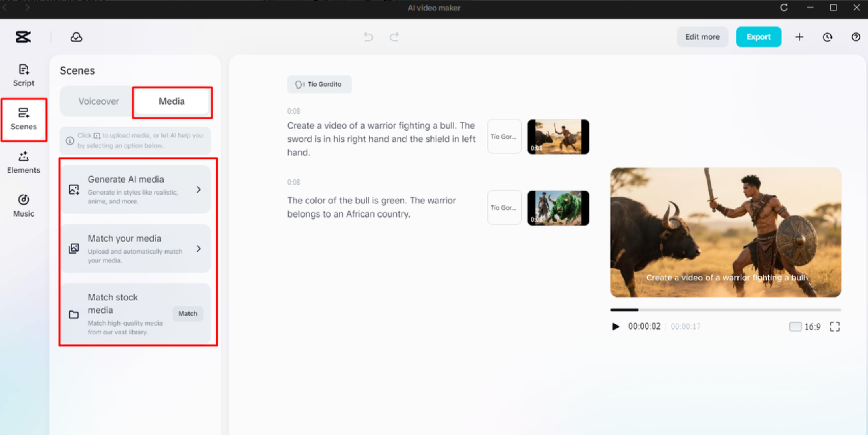Image resolution: width=868 pixels, height=435 pixels.
Task: Open a new project with the plus icon
Action: (799, 37)
